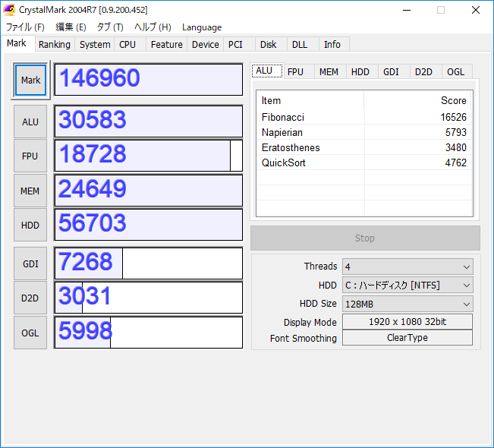Click the OGL score bar 5998
The height and width of the screenshot is (448, 494).
pos(149,333)
